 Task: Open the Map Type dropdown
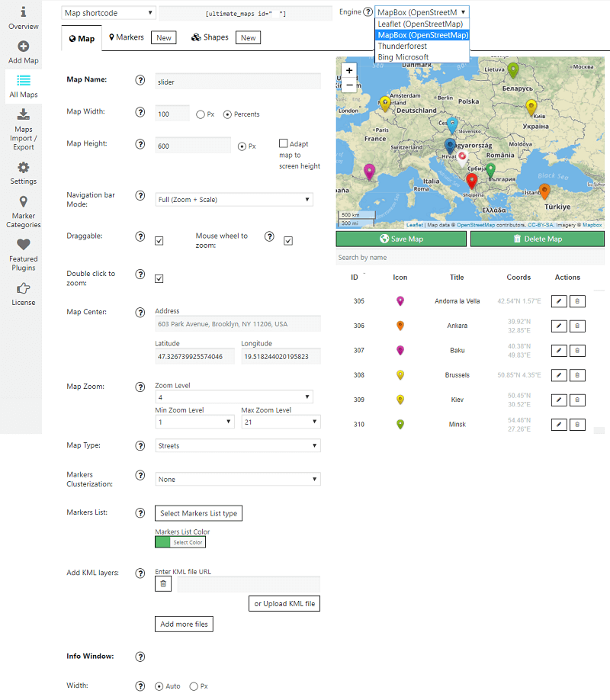click(237, 445)
